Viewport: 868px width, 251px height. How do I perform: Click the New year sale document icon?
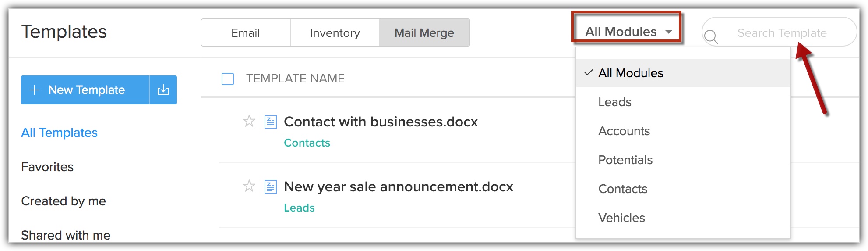[271, 187]
